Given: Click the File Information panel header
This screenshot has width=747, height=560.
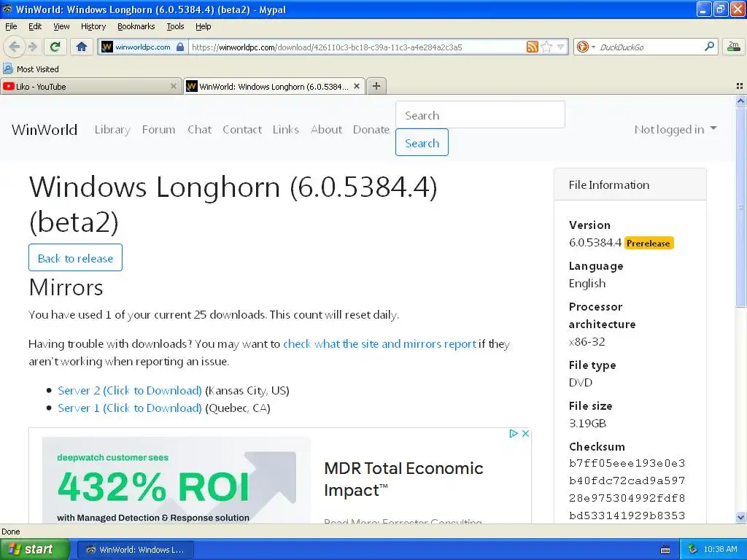Looking at the screenshot, I should click(x=630, y=184).
